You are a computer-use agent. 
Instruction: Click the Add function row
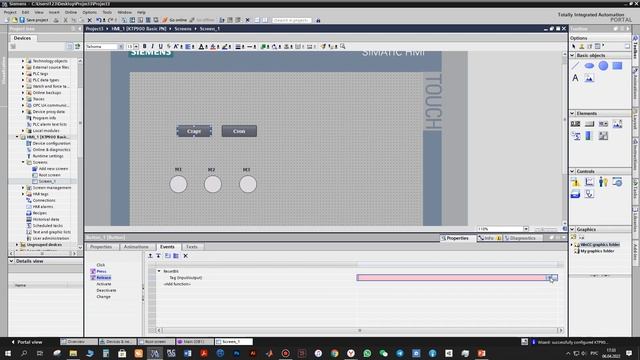(x=177, y=284)
